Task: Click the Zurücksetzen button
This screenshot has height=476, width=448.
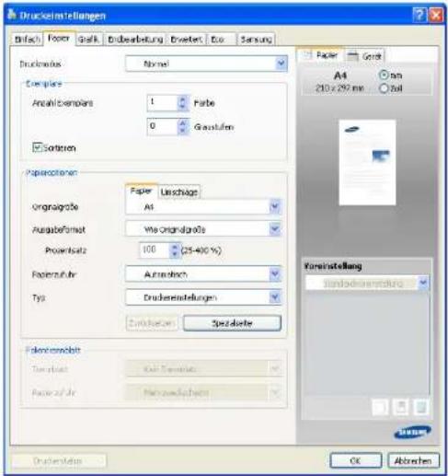Action: 152,323
